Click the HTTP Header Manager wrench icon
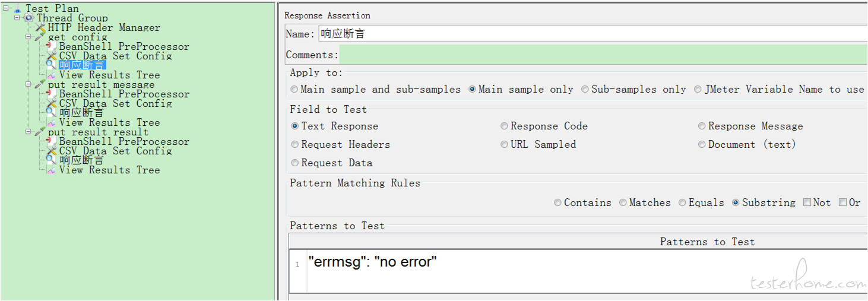The height and width of the screenshot is (301, 868). point(40,27)
